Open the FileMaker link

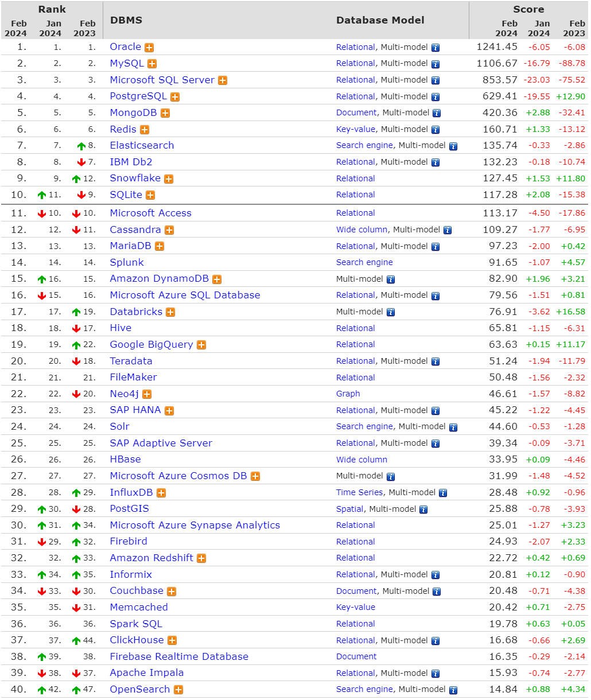point(134,377)
